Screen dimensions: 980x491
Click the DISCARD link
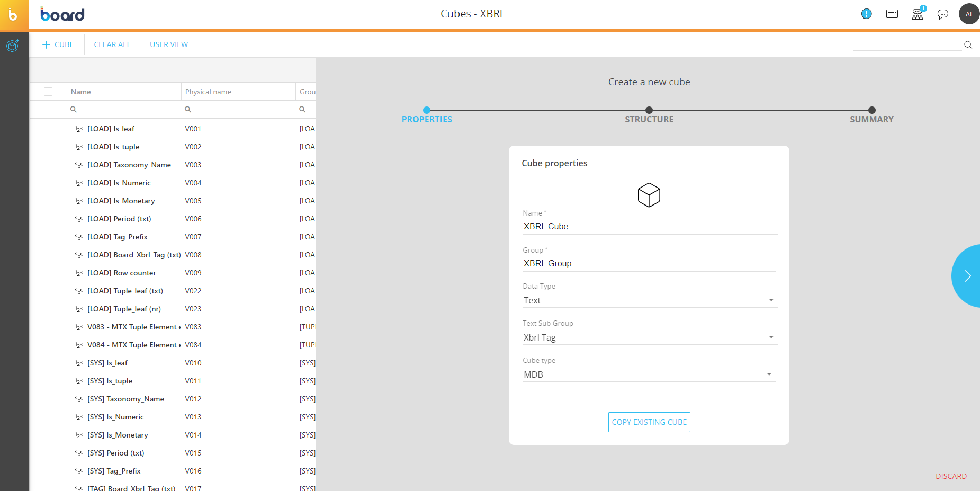pyautogui.click(x=951, y=476)
